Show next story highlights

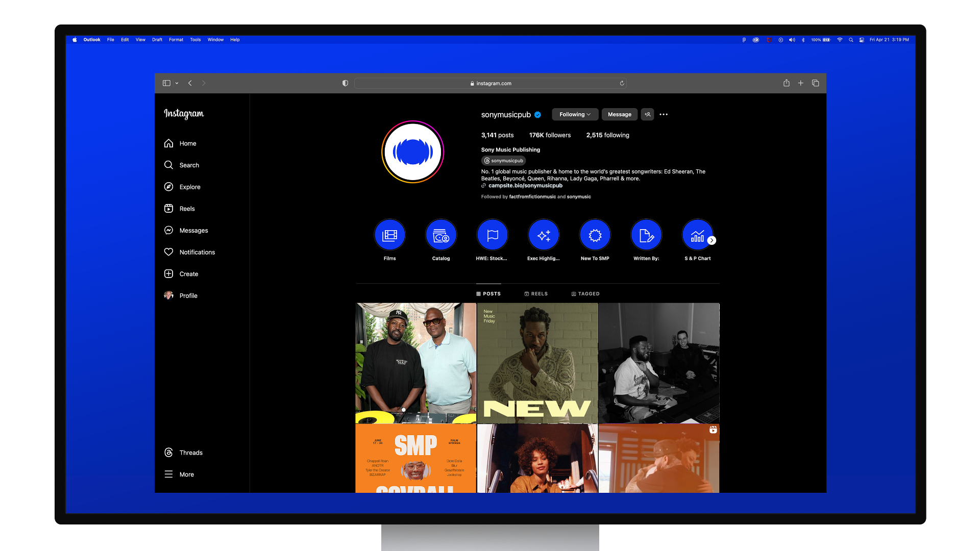click(x=712, y=240)
